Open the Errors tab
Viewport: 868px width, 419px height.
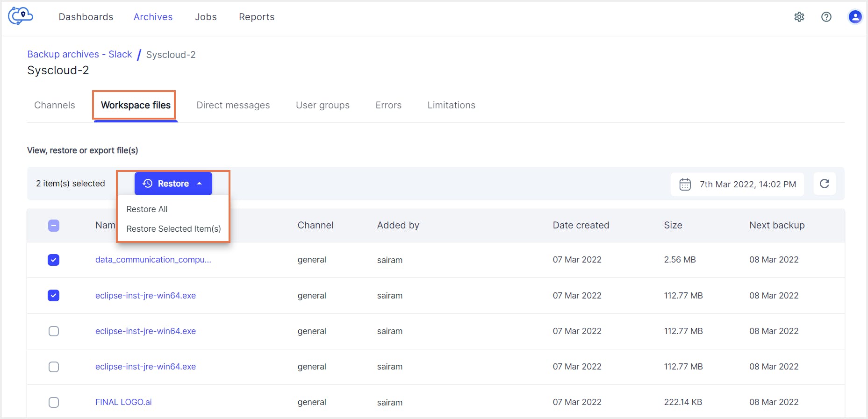[x=388, y=105]
